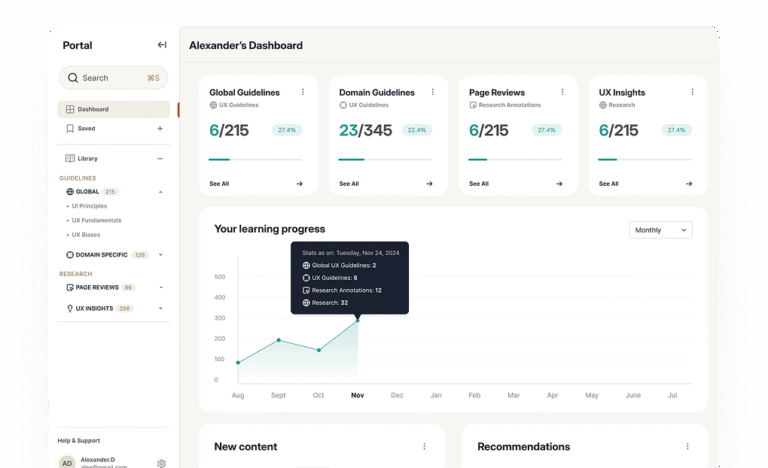Viewport: 768px width, 468px height.
Task: Collapse the Global guidelines tree
Action: click(x=160, y=191)
